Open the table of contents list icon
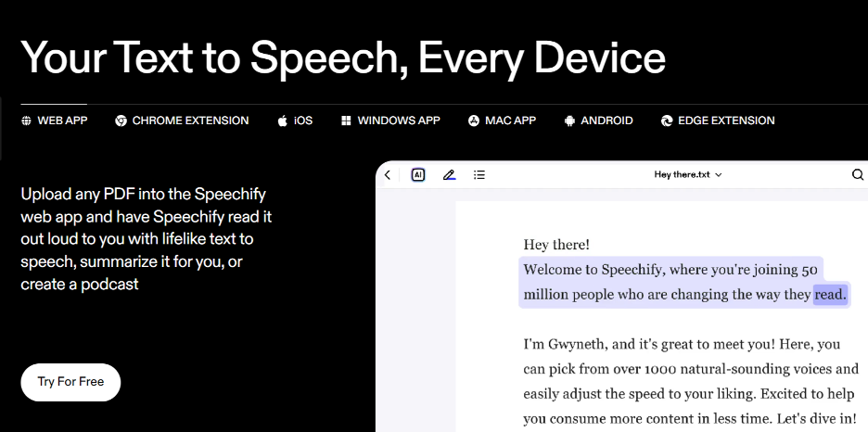The height and width of the screenshot is (432, 868). coord(479,175)
